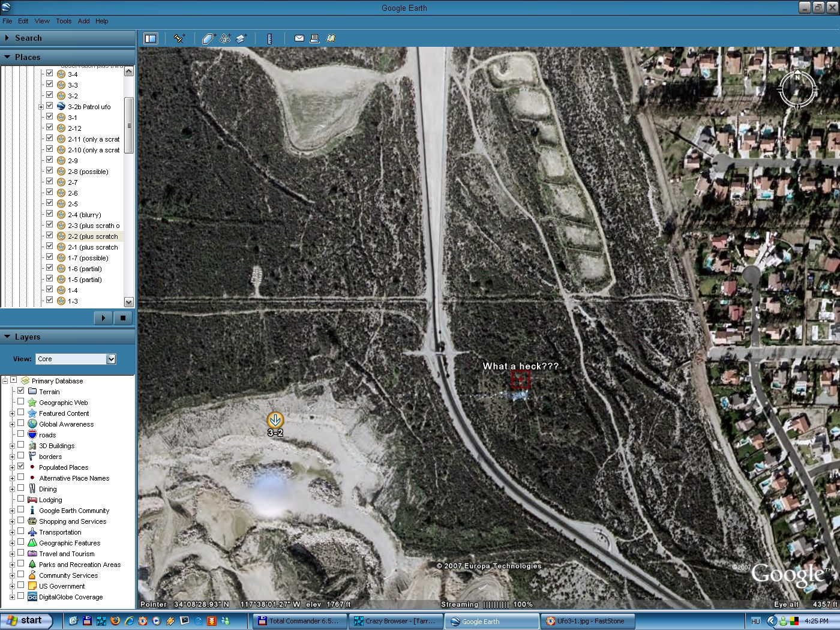
Task: Open the View menu
Action: pos(42,21)
